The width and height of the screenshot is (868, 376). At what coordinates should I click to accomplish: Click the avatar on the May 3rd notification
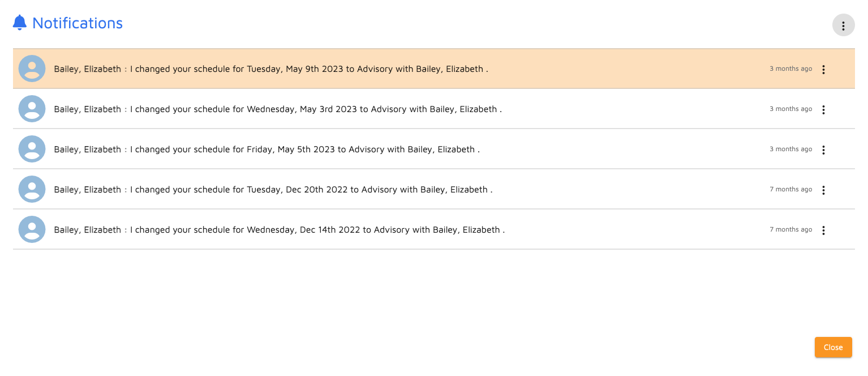coord(32,108)
